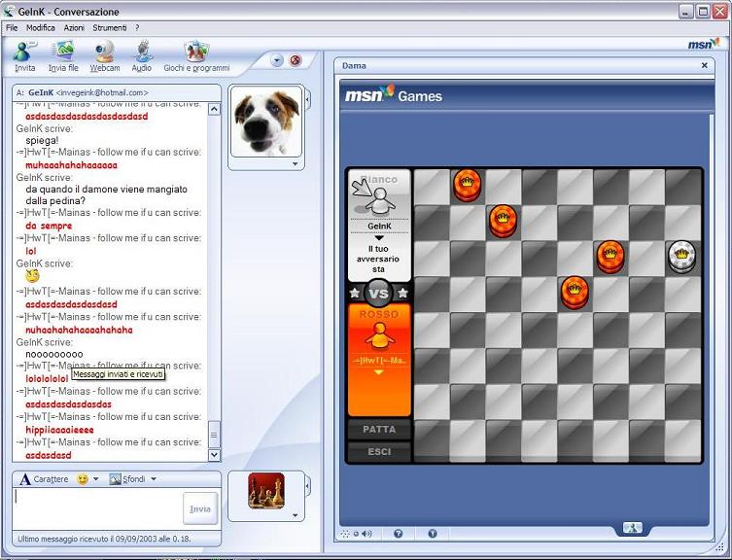Select the orange king in fourth row

[575, 293]
